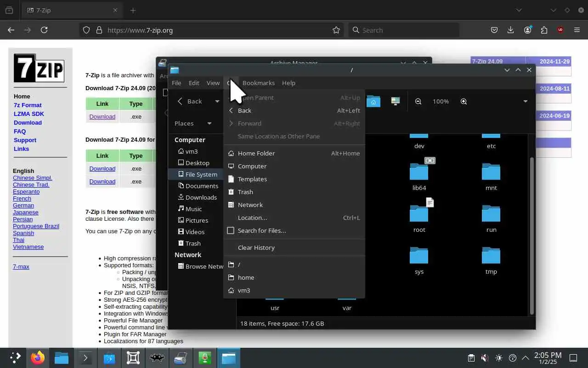Open the Edit menu in file manager

click(x=194, y=83)
